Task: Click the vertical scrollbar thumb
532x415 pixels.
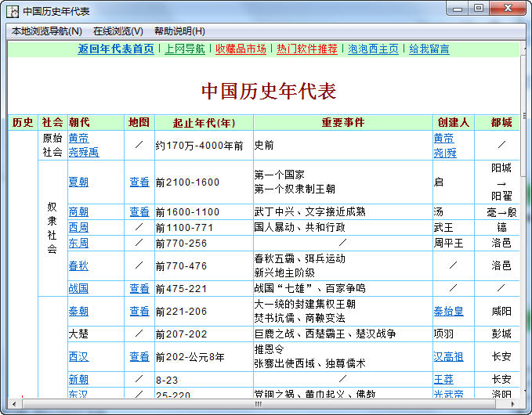Action: point(525,116)
